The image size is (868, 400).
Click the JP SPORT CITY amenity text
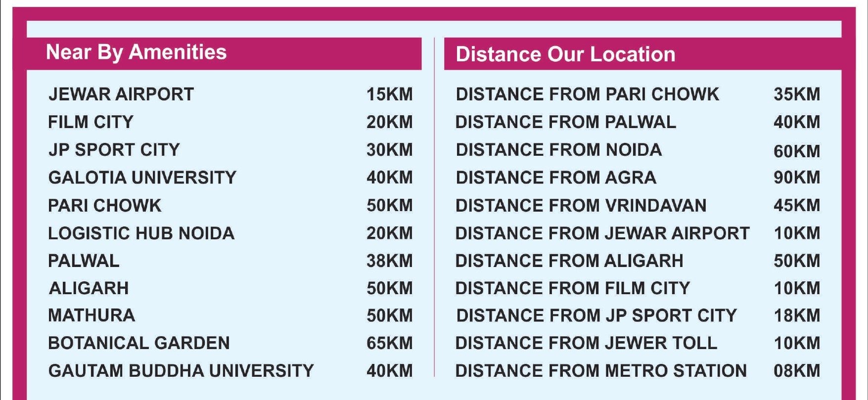[x=114, y=150]
